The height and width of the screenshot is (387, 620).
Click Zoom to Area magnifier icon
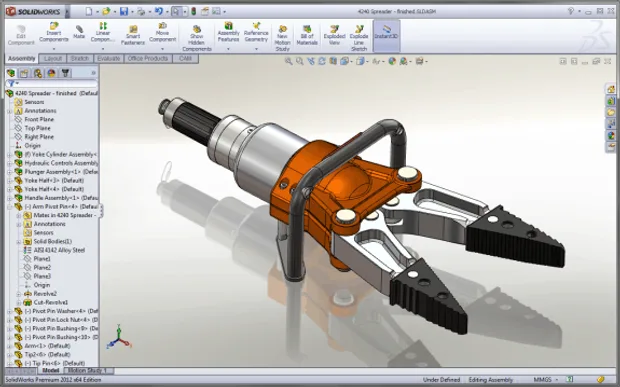click(x=300, y=61)
